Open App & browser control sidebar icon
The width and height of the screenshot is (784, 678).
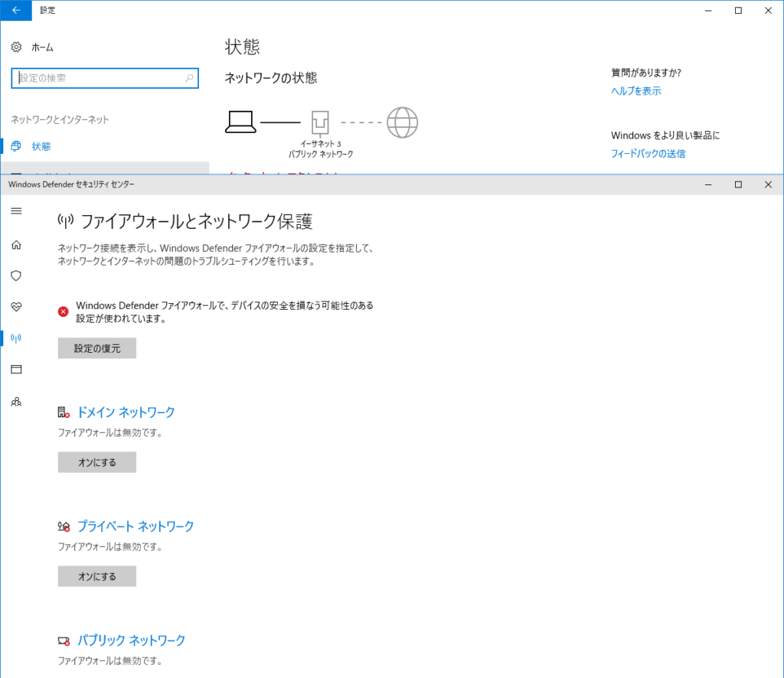coord(16,370)
